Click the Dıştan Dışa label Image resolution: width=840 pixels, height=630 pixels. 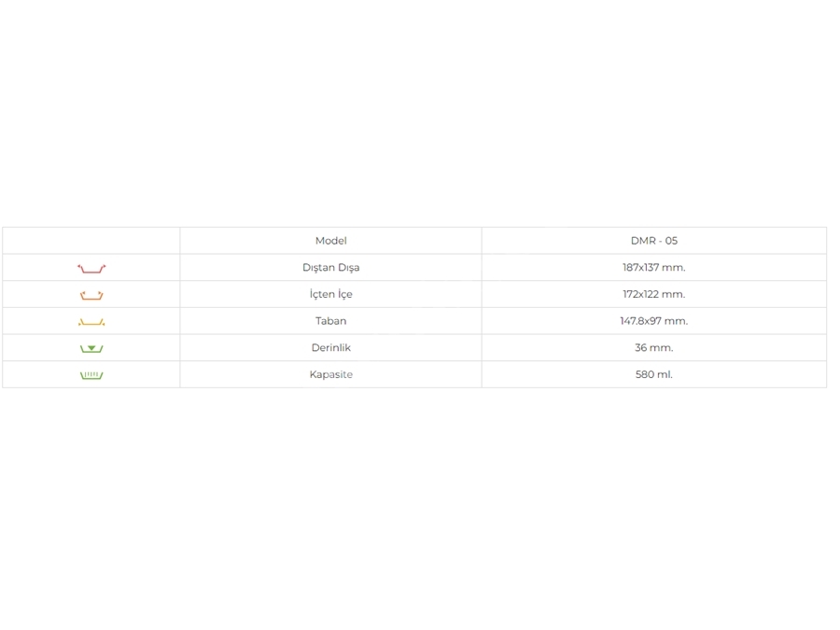(331, 267)
